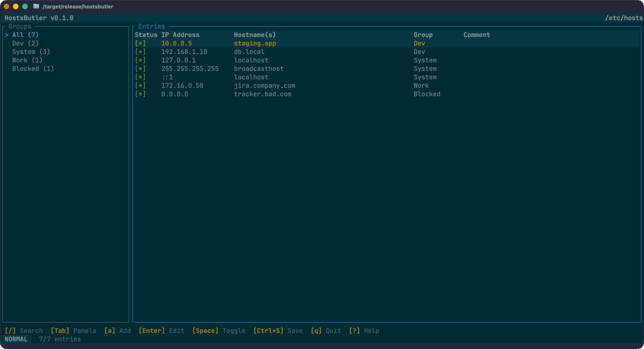Toggle the tracker.bad.com entry off

pyautogui.click(x=140, y=93)
